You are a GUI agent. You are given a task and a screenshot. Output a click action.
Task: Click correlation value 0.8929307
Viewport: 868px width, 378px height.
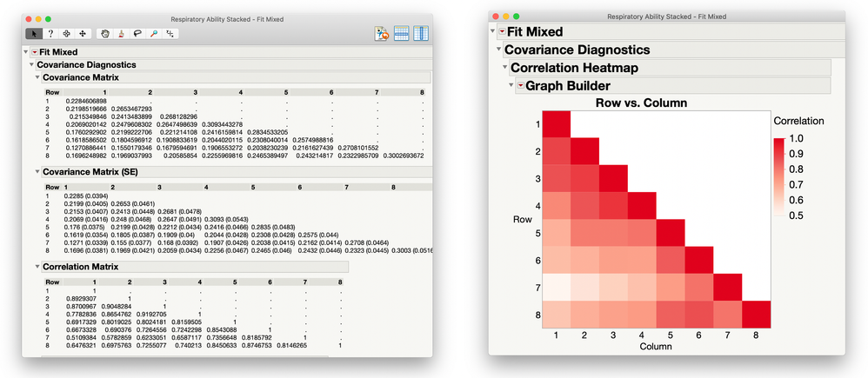click(82, 298)
